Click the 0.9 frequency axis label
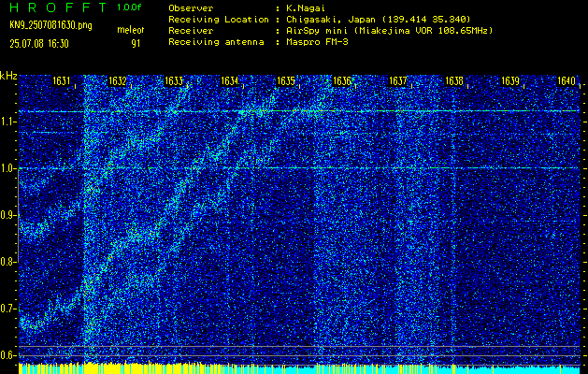588x374 pixels. pyautogui.click(x=7, y=215)
